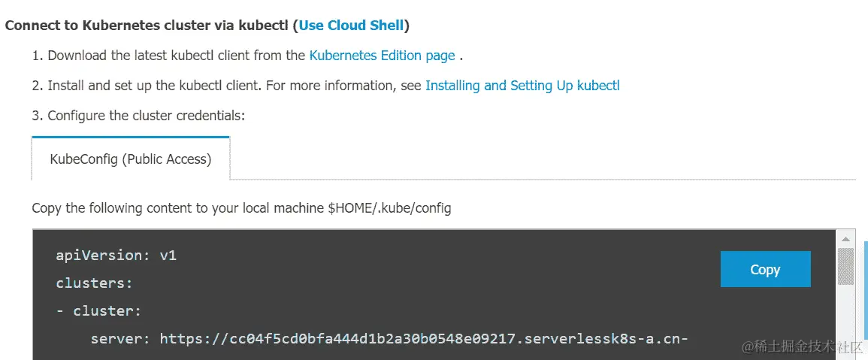Open the Kubernetes Edition page link
Screen dimensions: 868x360
click(382, 55)
